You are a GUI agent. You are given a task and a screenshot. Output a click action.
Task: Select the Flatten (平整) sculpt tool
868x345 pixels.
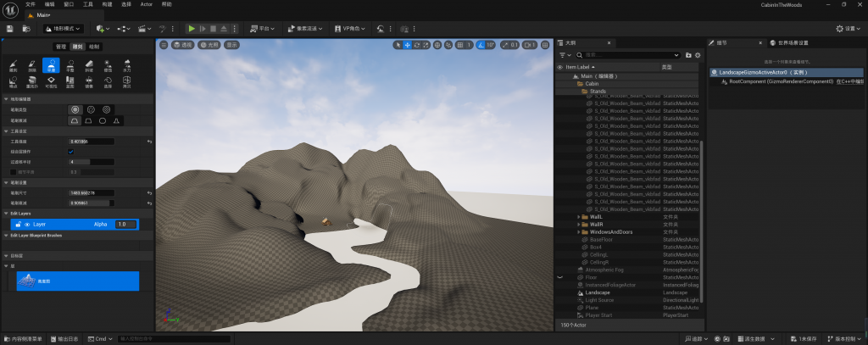(70, 65)
